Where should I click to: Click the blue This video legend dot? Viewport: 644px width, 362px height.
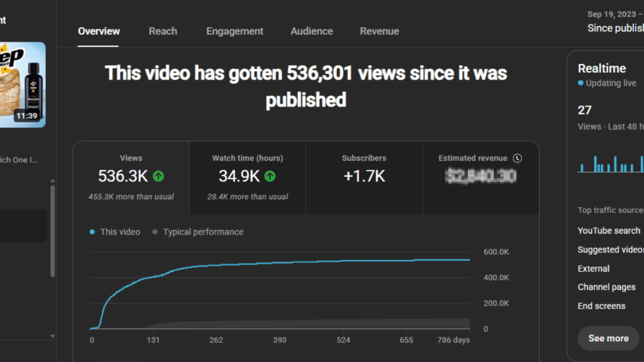pos(92,232)
